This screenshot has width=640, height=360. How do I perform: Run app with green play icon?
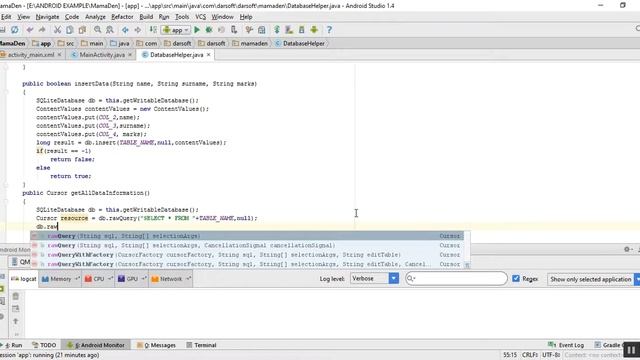197,30
